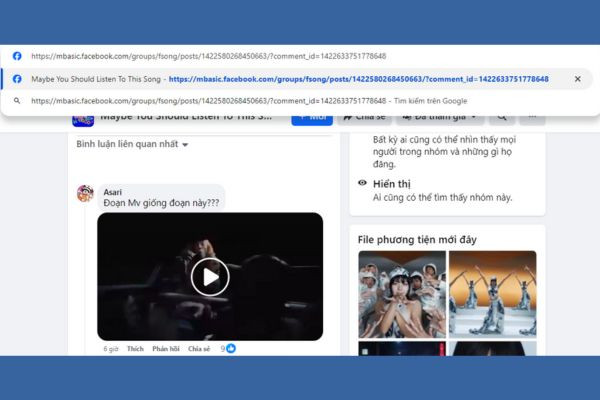Open the Asari commenter name link
The height and width of the screenshot is (400, 600).
pos(112,192)
